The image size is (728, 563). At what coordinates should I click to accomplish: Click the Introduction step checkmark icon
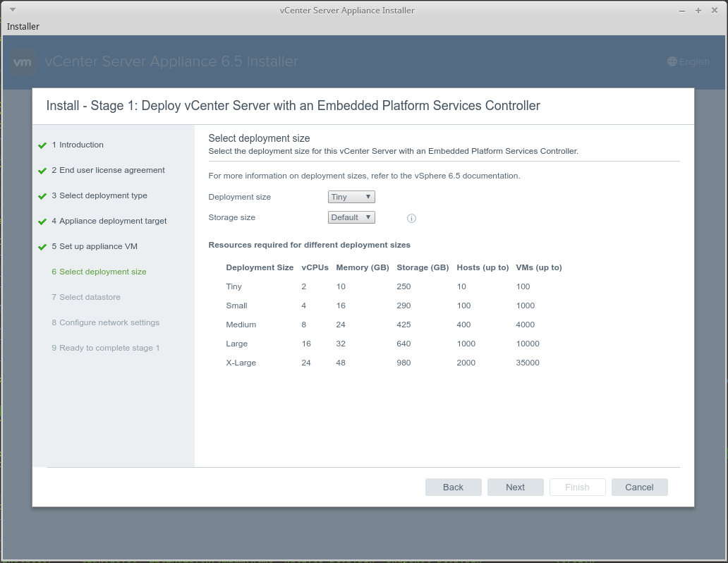42,145
